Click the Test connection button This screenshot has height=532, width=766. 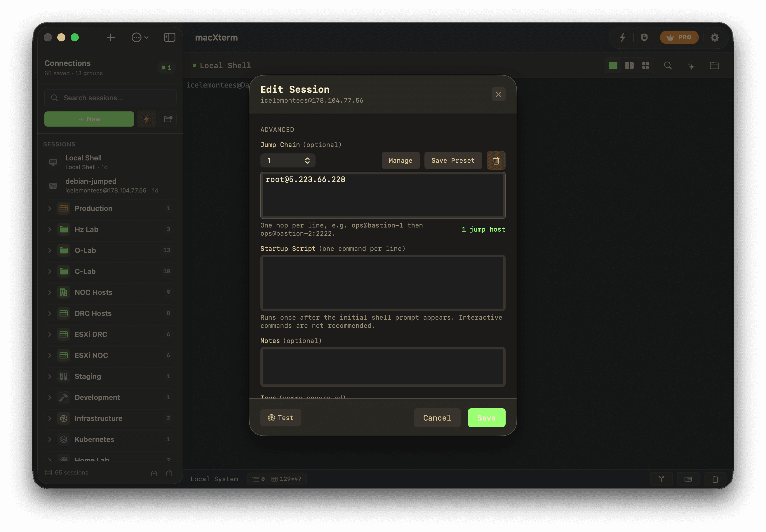281,418
